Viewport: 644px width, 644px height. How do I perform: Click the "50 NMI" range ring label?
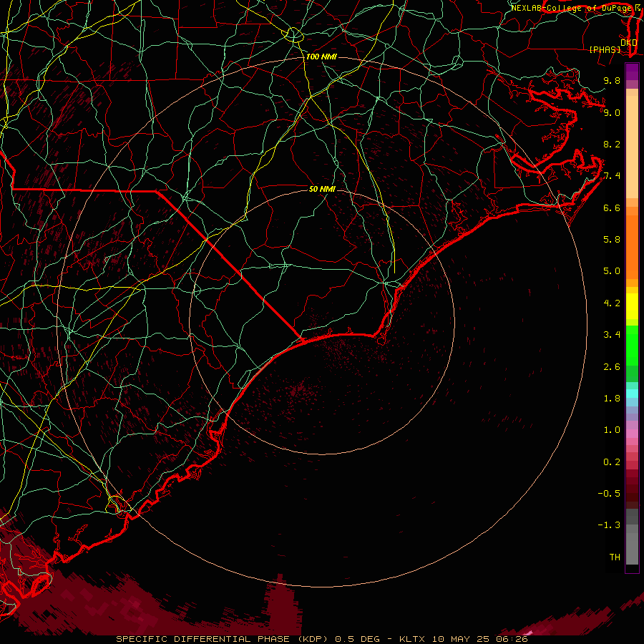coord(323,189)
